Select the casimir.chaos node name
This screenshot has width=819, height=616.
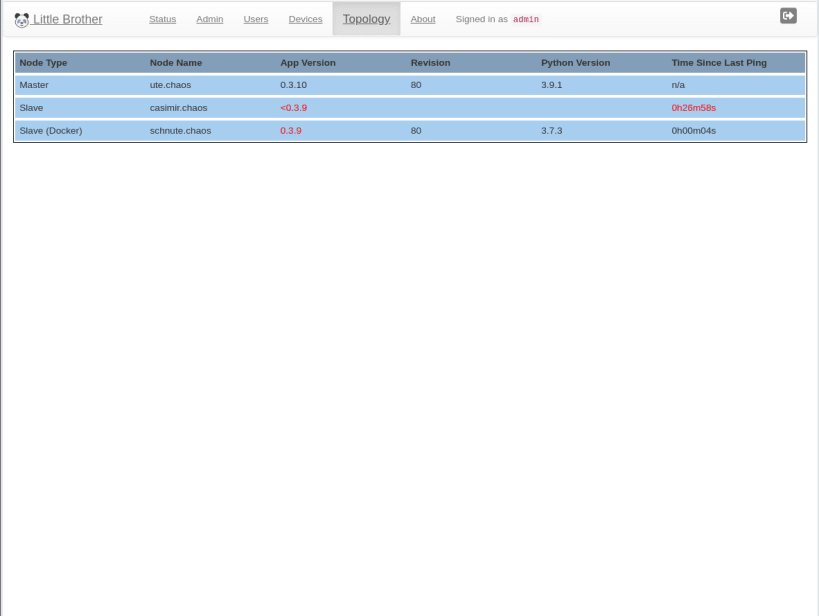179,108
